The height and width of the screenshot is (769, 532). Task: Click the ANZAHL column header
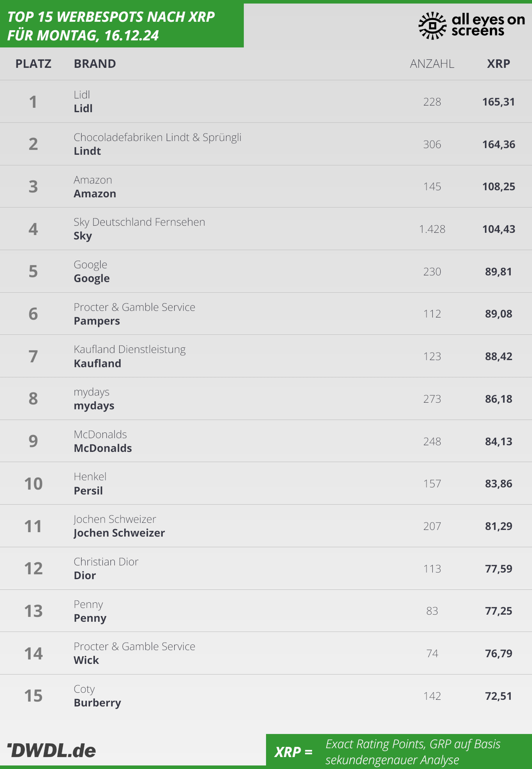click(x=432, y=64)
